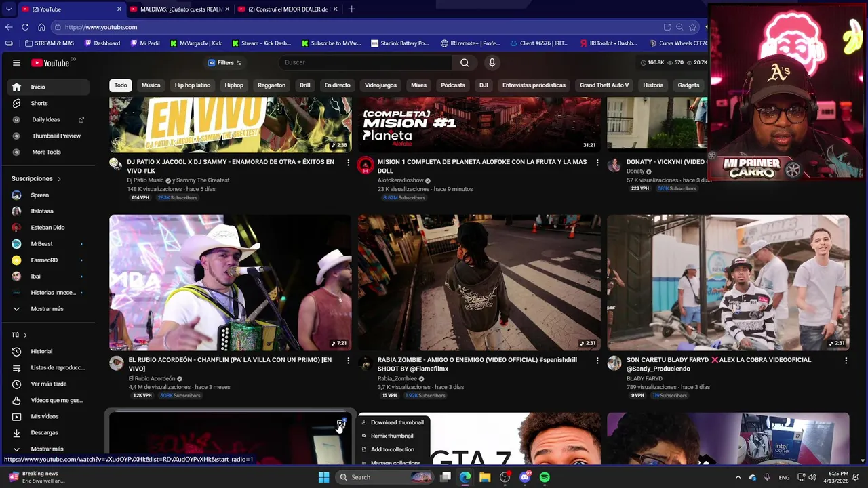This screenshot has width=868, height=488.
Task: Expand the Suscripciones section chevron
Action: pos(59,179)
